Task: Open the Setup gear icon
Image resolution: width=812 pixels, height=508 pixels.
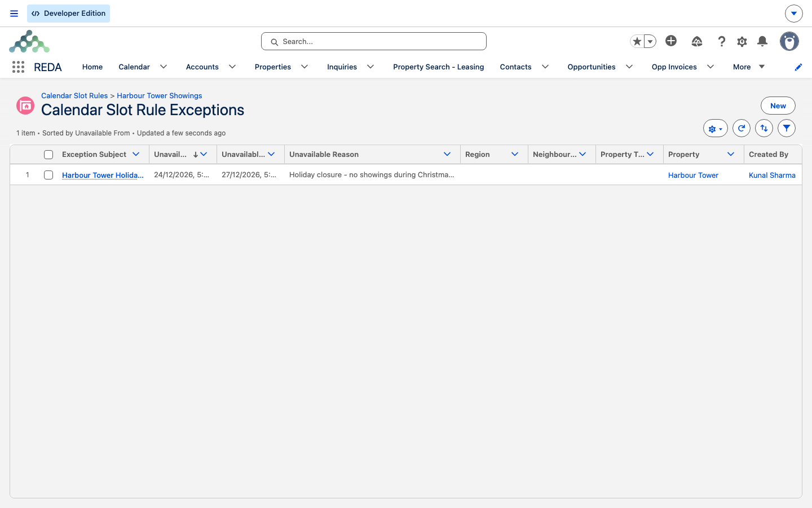Action: click(x=742, y=41)
